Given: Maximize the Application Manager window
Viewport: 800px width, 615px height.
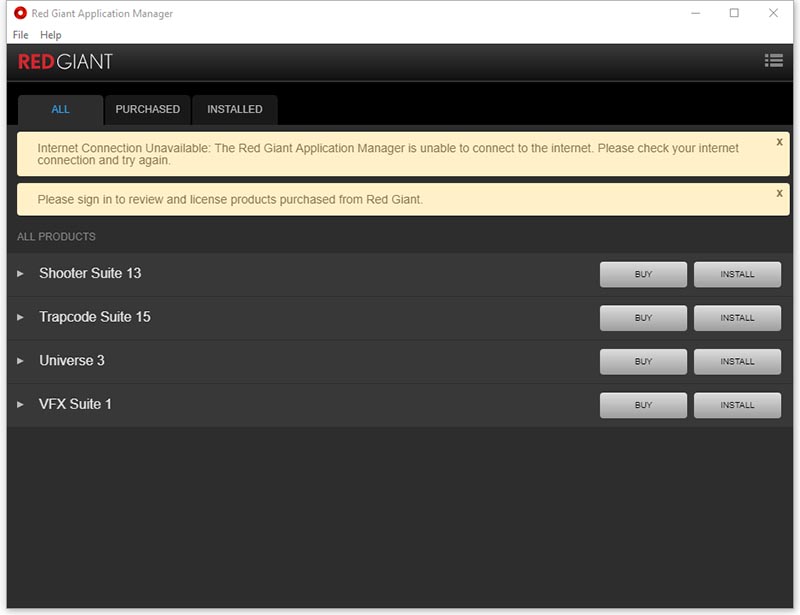Looking at the screenshot, I should click(734, 13).
